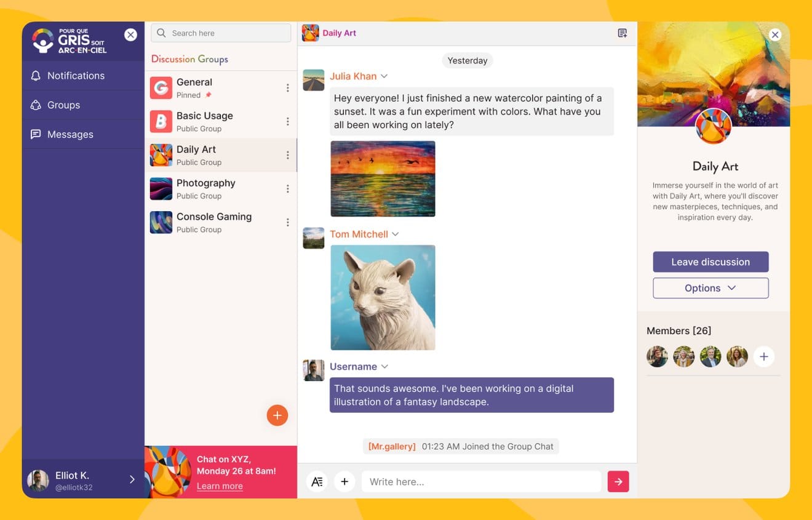
Task: Click the Search here field
Action: coord(221,33)
